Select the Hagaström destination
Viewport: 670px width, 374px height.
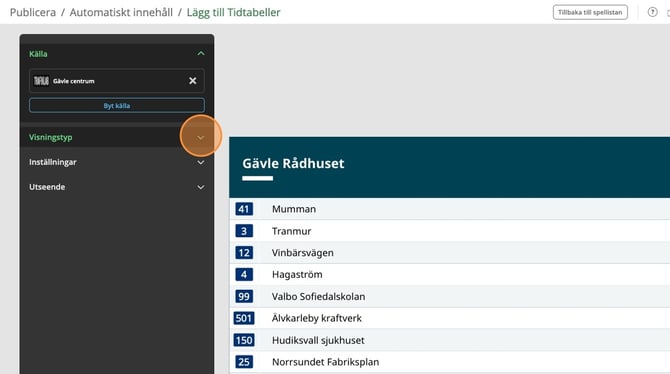[x=297, y=274]
